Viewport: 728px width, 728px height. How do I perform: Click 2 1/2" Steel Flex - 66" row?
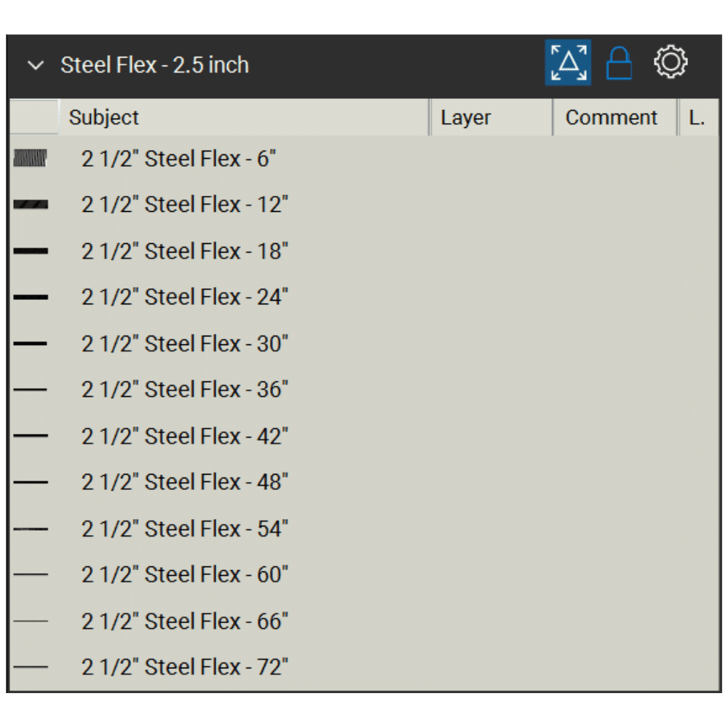185,621
